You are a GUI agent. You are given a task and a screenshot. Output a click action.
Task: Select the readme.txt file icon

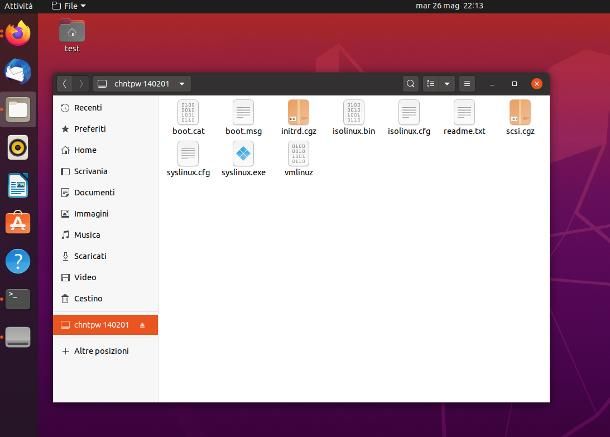tap(464, 112)
